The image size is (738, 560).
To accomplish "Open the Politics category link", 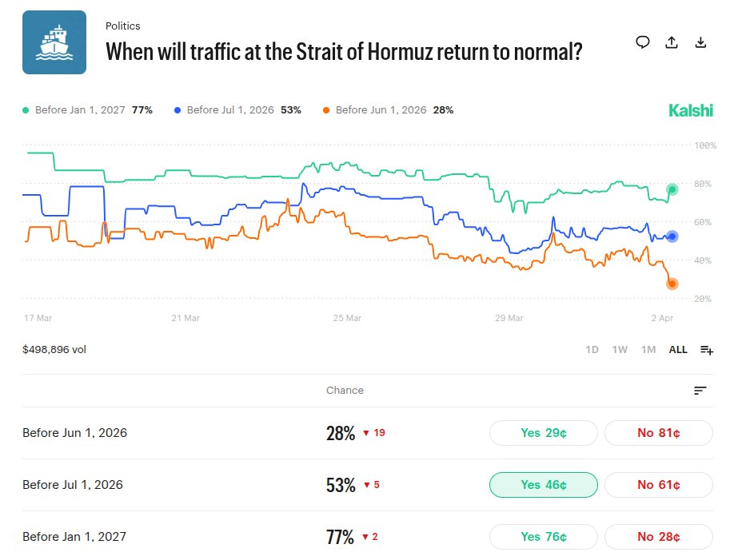I will point(122,26).
